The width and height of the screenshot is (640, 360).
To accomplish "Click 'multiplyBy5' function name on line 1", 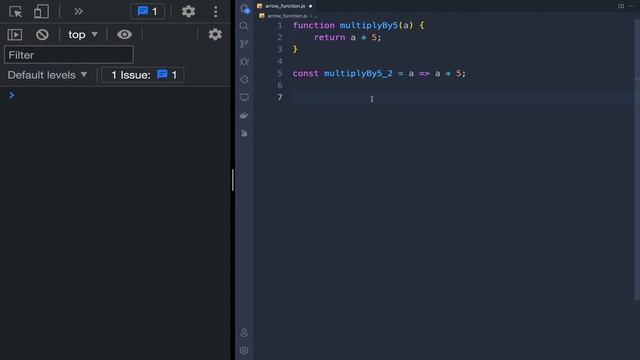I will click(x=369, y=25).
